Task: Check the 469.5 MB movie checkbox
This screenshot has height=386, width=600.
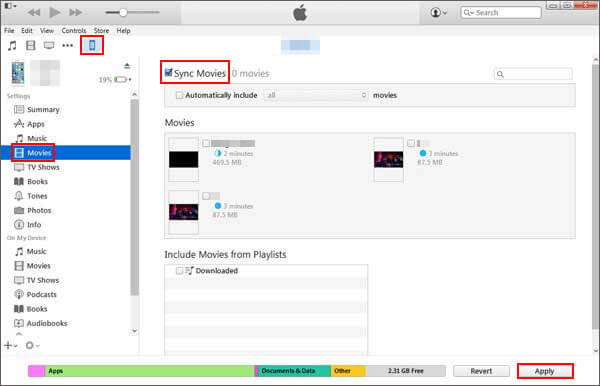Action: pos(206,143)
